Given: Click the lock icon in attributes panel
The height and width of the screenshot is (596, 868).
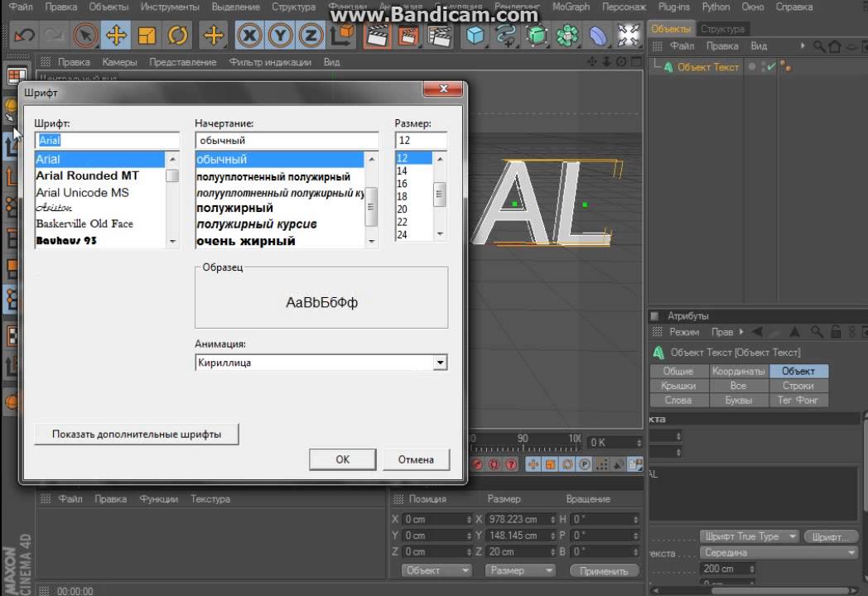Looking at the screenshot, I should 836,332.
